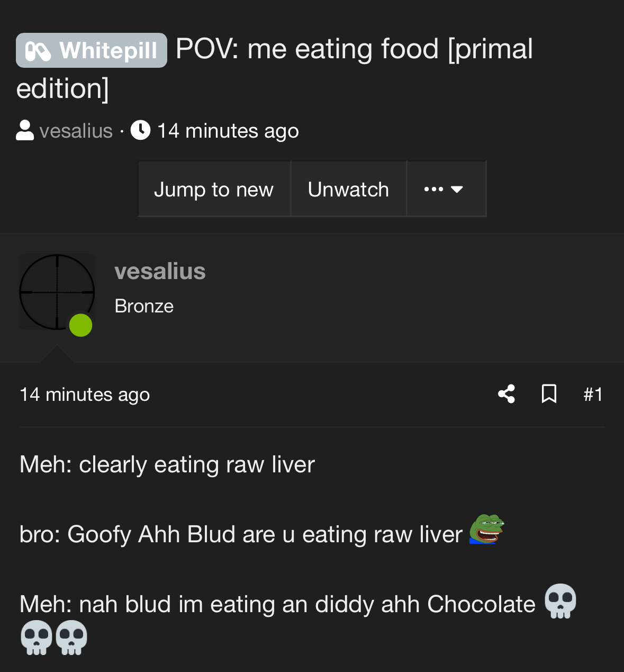Click the thread header 14 minutes ago time
Screen dimensions: 624x672
pyautogui.click(x=228, y=131)
